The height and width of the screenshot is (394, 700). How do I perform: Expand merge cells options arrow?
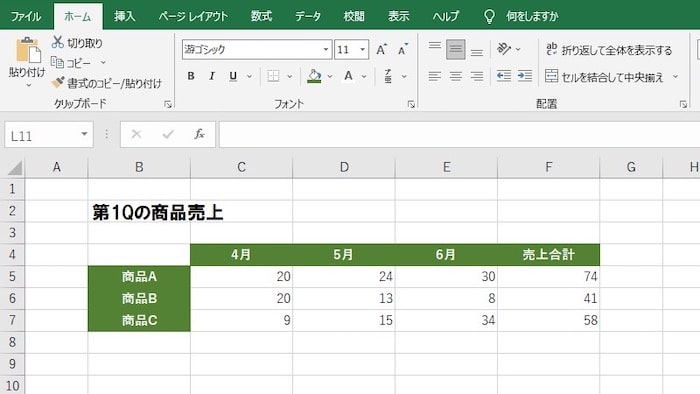click(675, 76)
